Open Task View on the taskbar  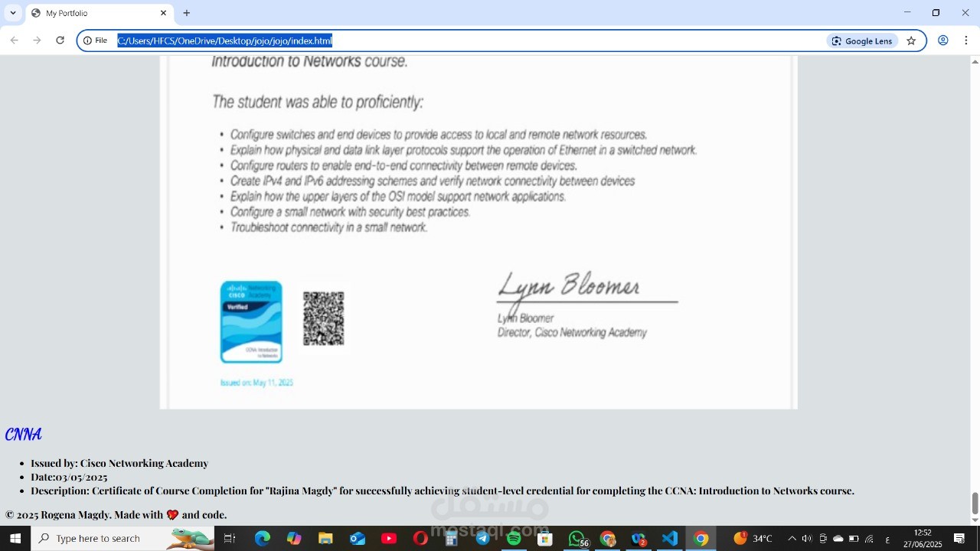(x=230, y=539)
